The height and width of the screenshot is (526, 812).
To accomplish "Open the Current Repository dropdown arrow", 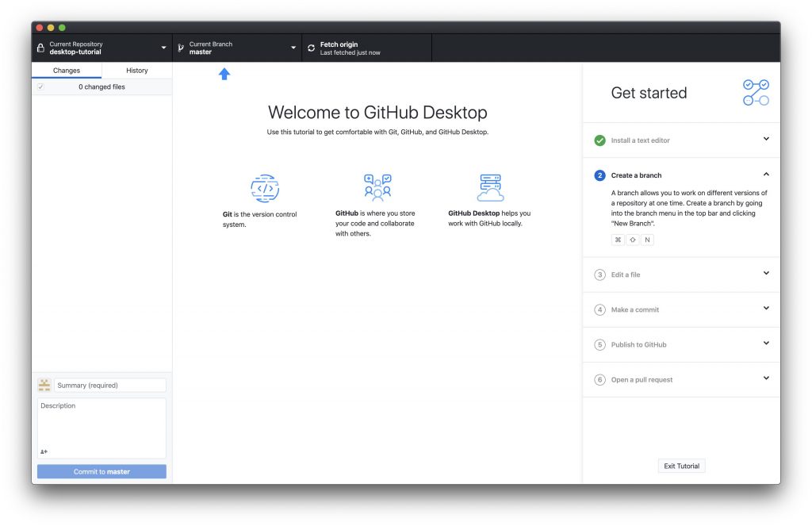I will coord(163,48).
